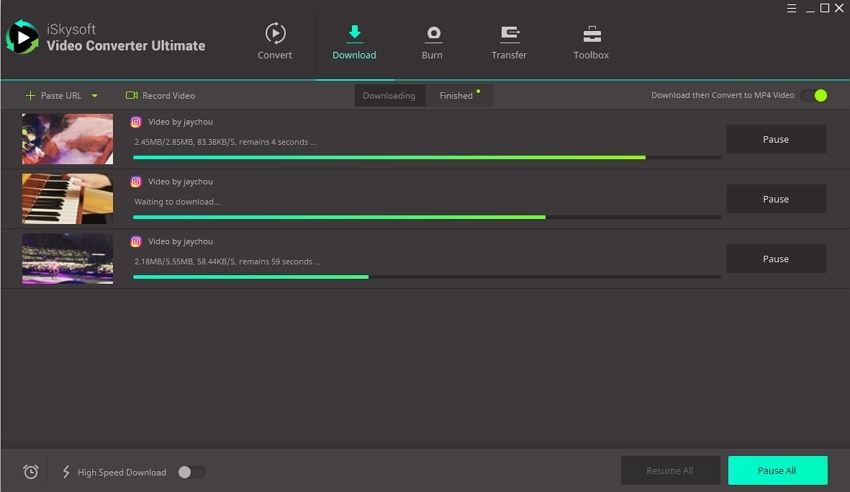The image size is (850, 492).
Task: Disable Download then Convert to MP4 toggle
Action: point(814,96)
